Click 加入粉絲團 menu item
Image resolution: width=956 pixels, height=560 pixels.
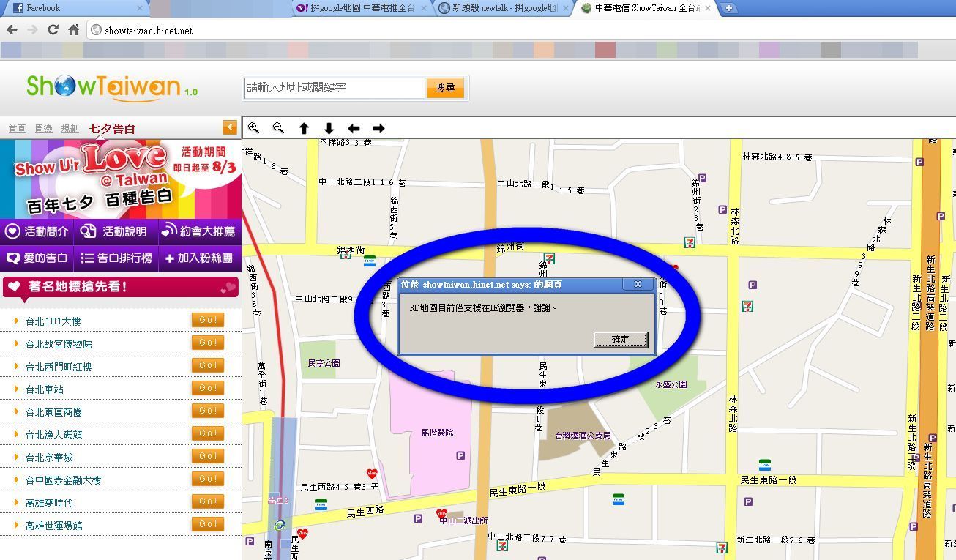[x=199, y=258]
